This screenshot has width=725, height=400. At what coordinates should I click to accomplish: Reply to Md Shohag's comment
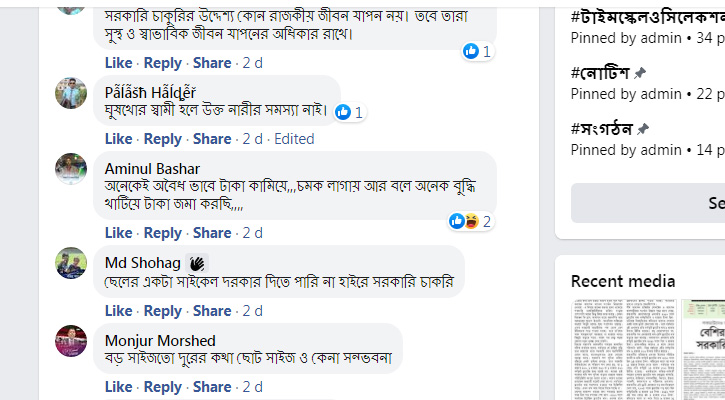[x=162, y=311]
